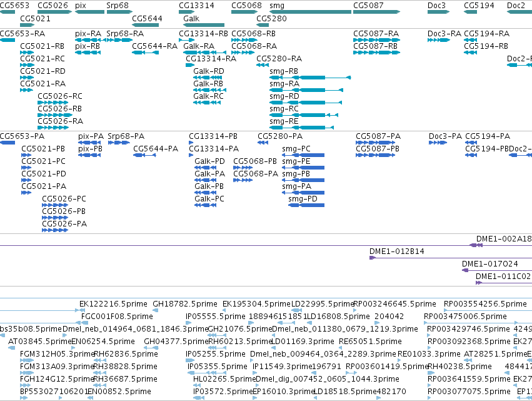Select the Doc3-PA label

click(446, 136)
